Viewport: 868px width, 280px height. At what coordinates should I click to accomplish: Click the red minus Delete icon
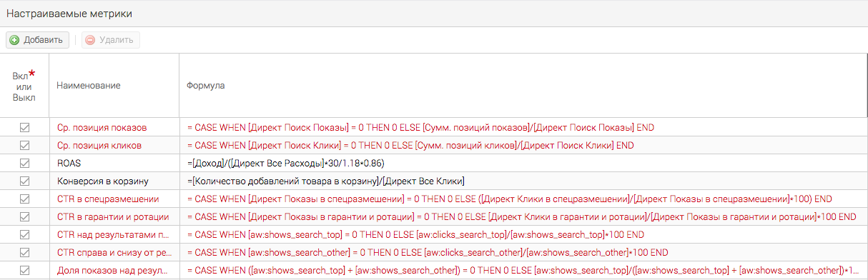pos(90,40)
